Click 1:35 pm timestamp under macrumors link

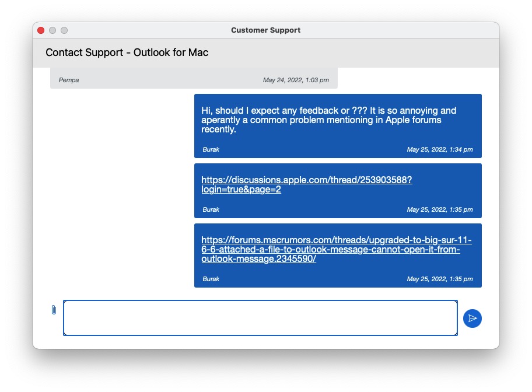pyautogui.click(x=440, y=279)
